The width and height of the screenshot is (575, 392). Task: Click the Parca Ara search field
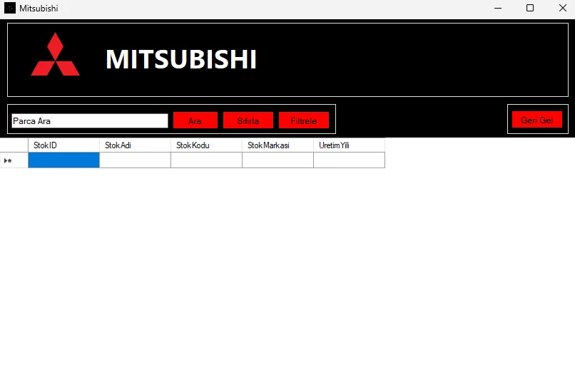[90, 121]
